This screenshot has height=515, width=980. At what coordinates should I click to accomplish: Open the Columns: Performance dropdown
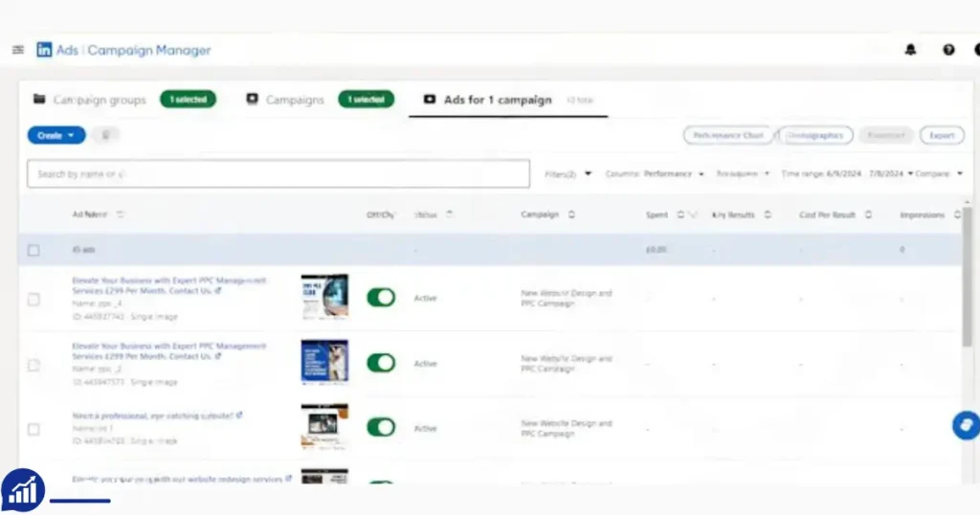click(x=655, y=174)
